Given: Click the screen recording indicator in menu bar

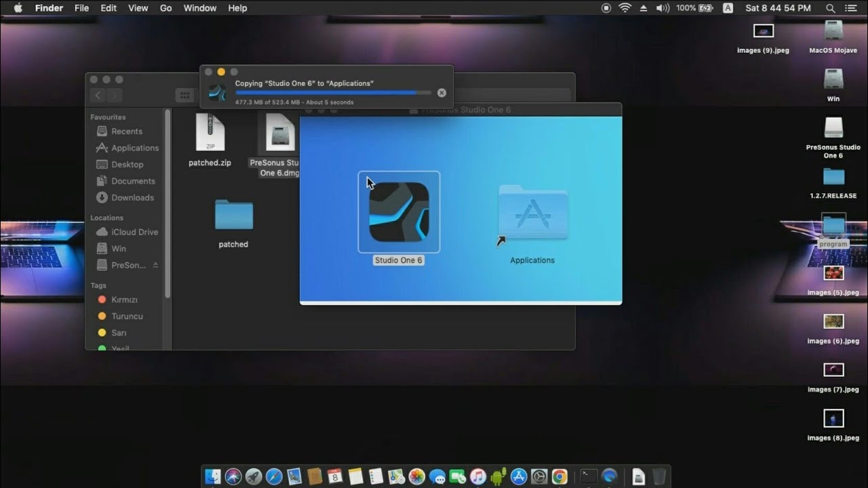Looking at the screenshot, I should (x=606, y=8).
